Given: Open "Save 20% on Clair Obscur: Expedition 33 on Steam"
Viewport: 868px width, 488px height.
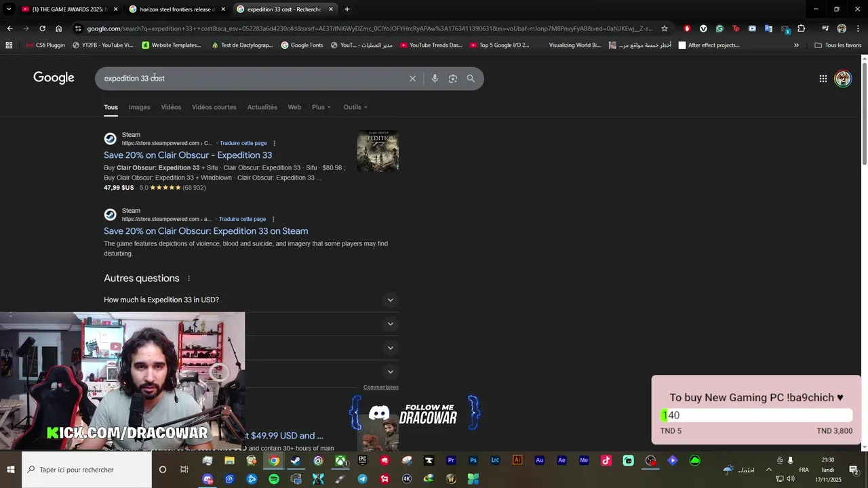Looking at the screenshot, I should click(206, 231).
